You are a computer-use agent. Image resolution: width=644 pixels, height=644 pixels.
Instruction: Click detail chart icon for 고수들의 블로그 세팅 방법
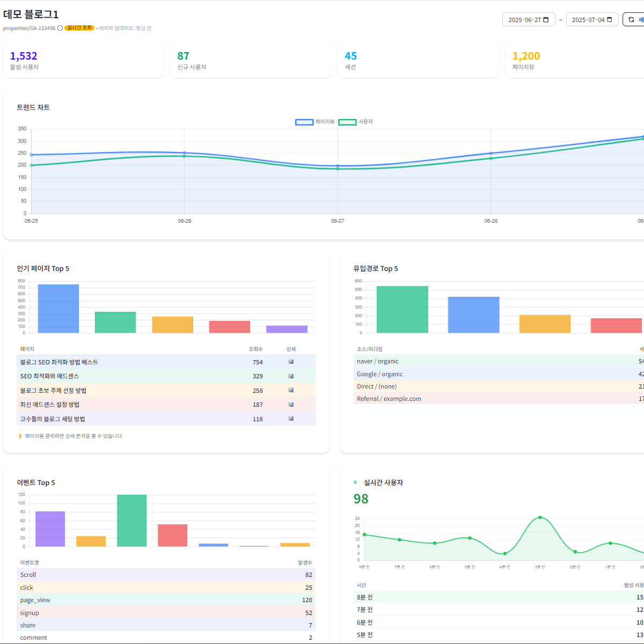(x=291, y=419)
